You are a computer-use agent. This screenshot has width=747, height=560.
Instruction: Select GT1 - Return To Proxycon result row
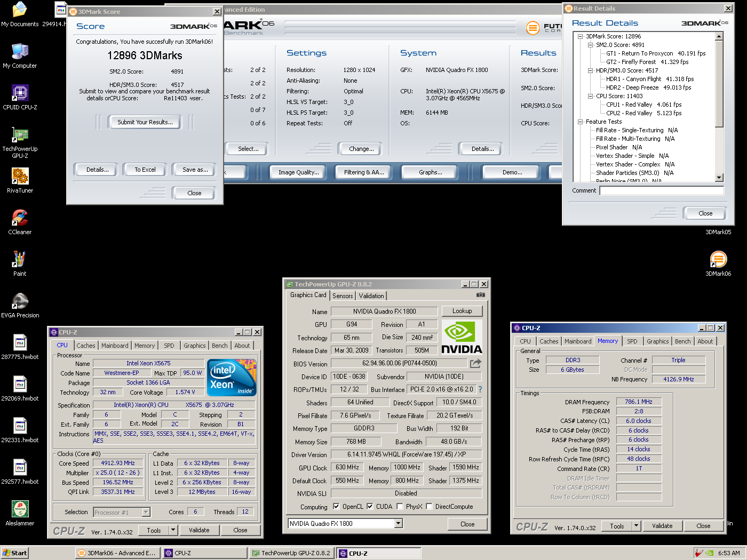click(656, 53)
